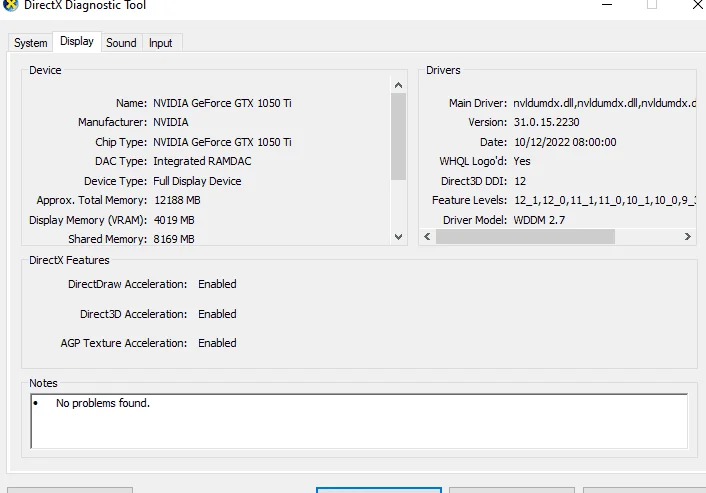Click the Device list scroll-up arrow

(398, 85)
